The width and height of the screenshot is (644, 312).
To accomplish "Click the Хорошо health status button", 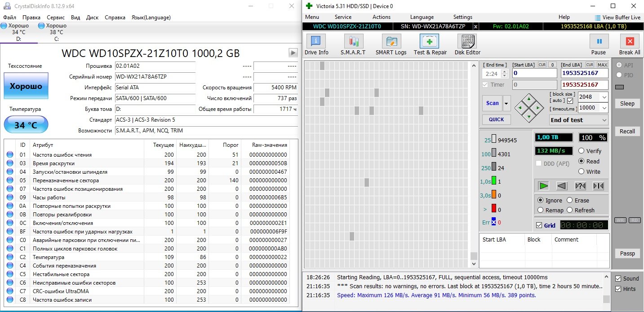I will click(26, 86).
